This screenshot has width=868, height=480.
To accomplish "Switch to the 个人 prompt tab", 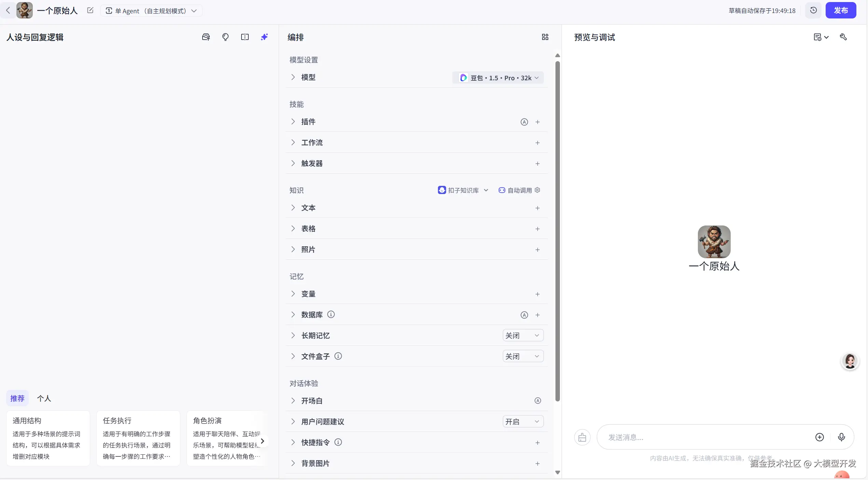I will tap(44, 398).
